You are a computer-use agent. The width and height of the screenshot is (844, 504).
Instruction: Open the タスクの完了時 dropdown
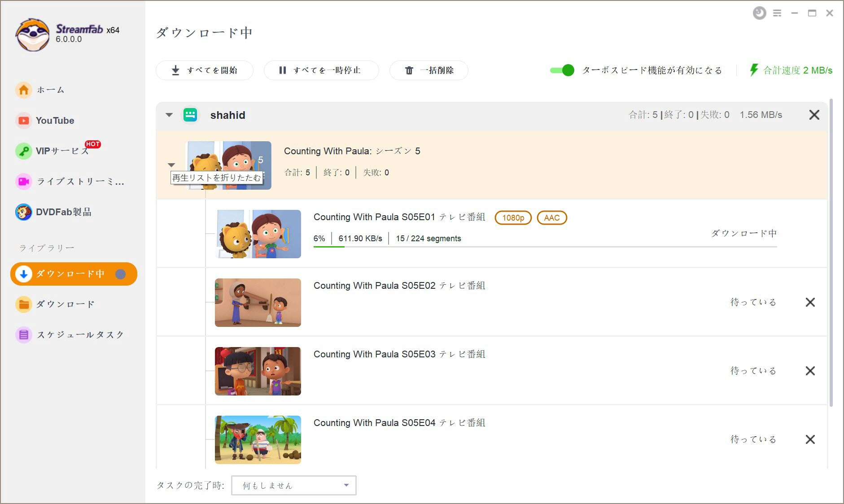[x=294, y=485]
